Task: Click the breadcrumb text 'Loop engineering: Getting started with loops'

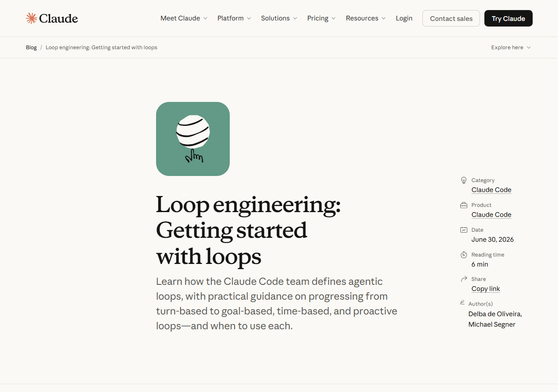Action: tap(102, 47)
